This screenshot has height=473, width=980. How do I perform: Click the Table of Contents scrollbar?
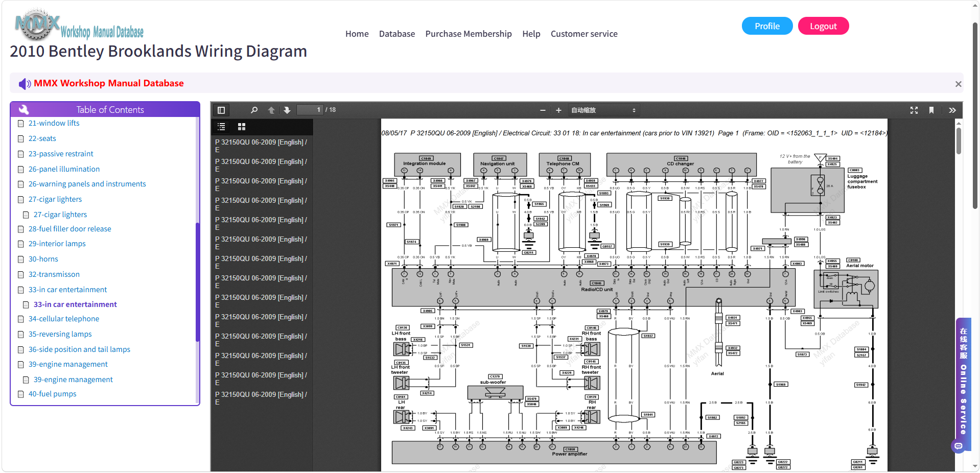pos(197,282)
